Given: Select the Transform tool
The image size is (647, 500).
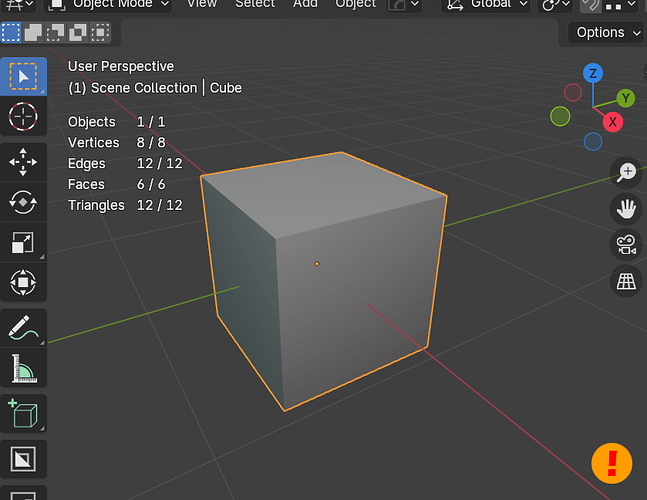Looking at the screenshot, I should click(23, 282).
